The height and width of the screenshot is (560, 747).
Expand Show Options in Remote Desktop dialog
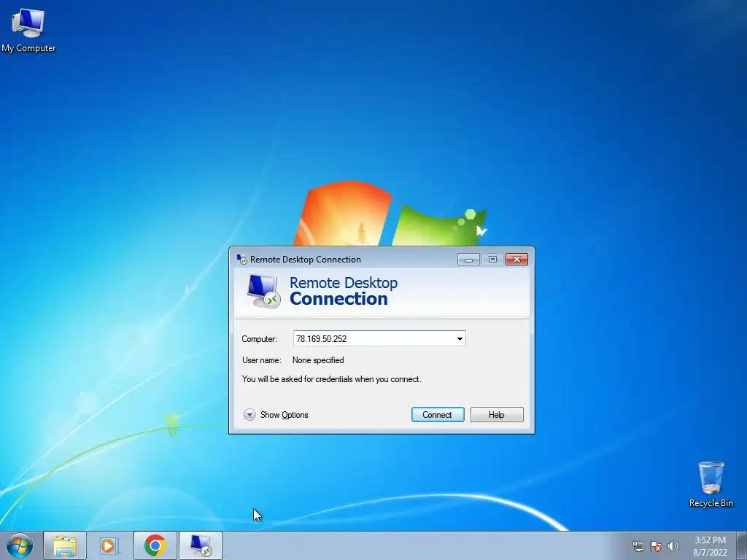[276, 415]
